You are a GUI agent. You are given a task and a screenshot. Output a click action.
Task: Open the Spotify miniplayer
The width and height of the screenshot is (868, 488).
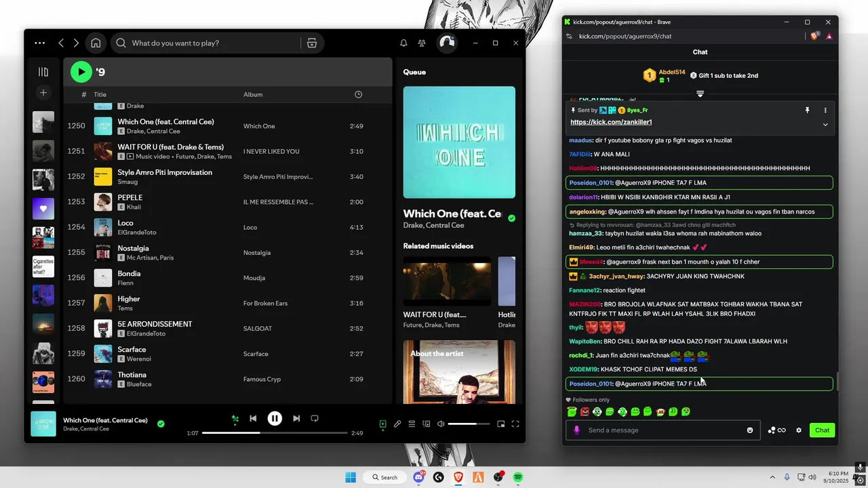501,424
